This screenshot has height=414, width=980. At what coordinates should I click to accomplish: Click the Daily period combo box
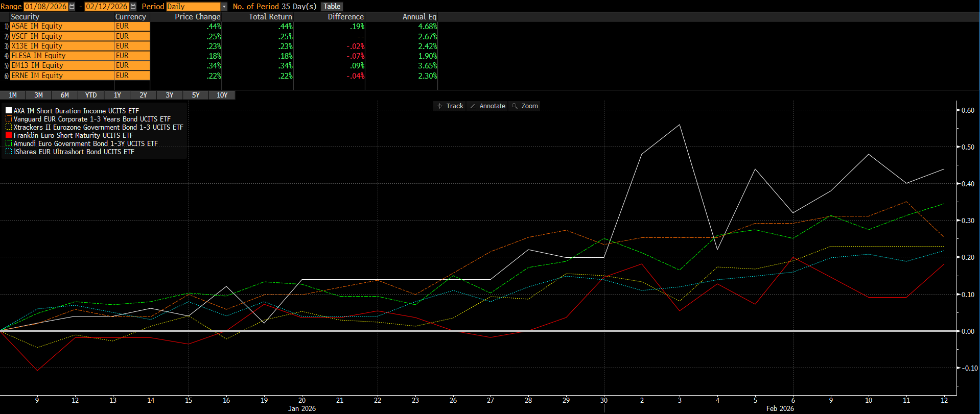pyautogui.click(x=193, y=7)
